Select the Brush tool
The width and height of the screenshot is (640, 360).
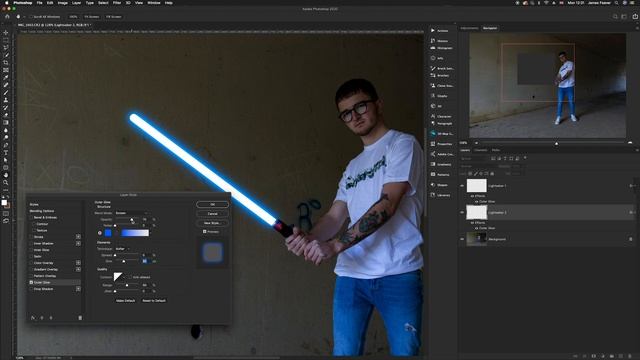6,93
